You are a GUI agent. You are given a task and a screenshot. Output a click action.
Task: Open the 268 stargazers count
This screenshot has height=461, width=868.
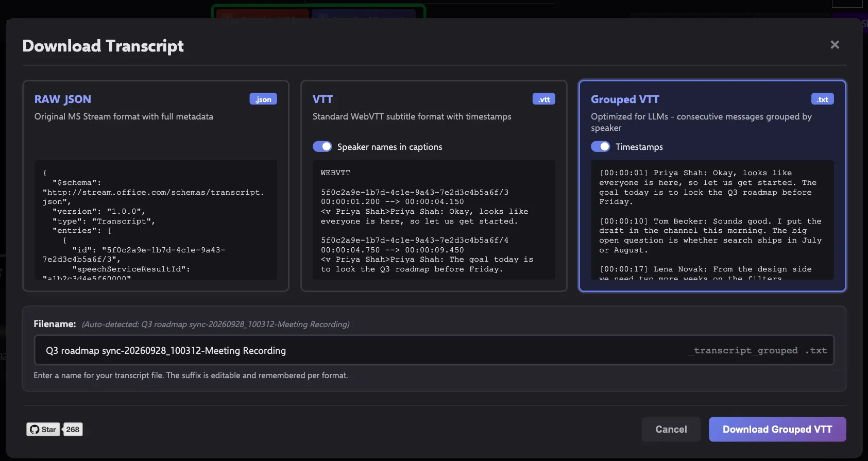pos(73,430)
